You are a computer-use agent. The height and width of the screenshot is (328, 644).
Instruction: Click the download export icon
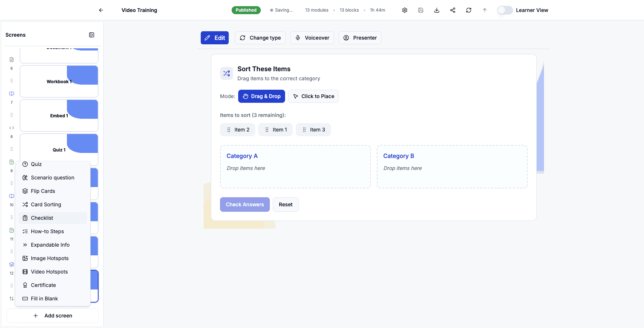click(437, 10)
